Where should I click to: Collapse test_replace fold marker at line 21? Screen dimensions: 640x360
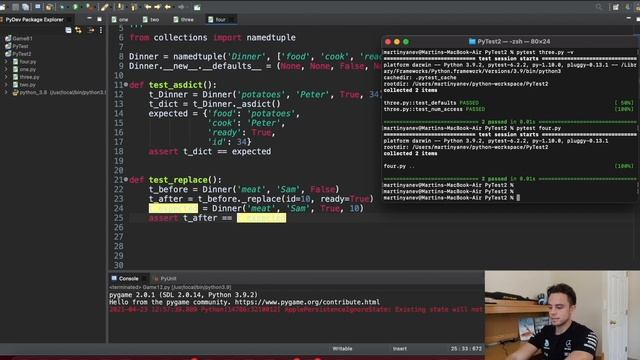(x=126, y=179)
